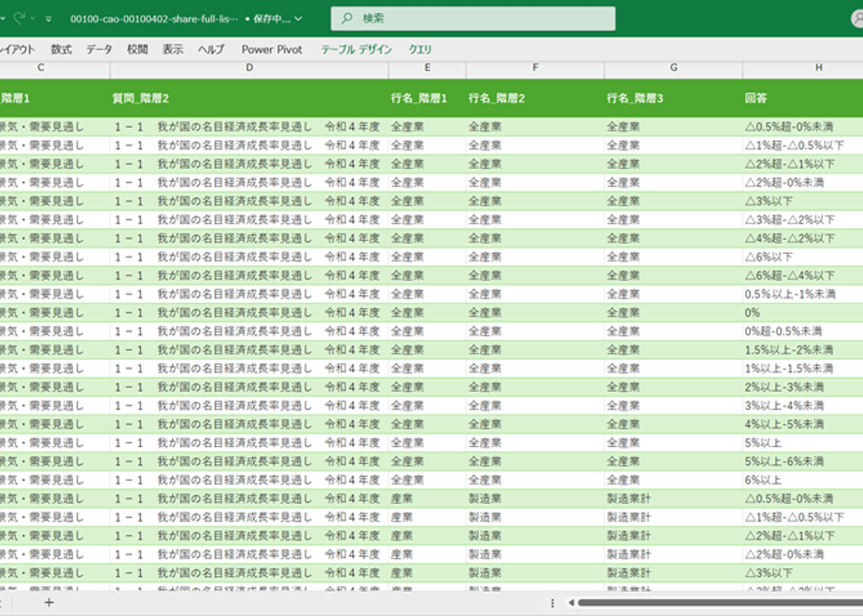Select column E header
This screenshot has height=616, width=863.
tap(427, 68)
